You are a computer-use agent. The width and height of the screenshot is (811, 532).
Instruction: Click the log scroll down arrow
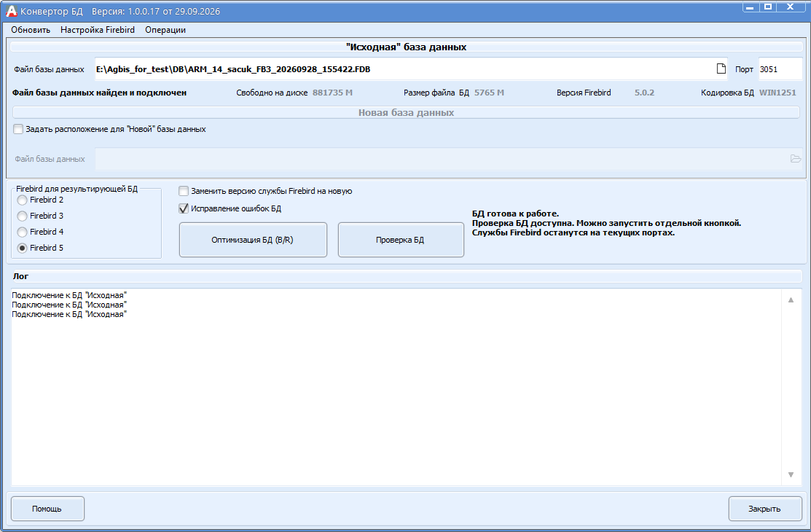click(791, 474)
